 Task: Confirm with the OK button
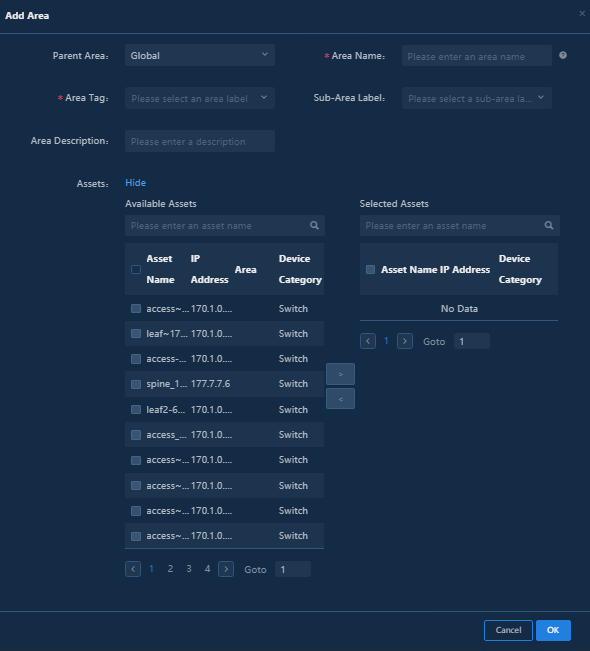553,630
